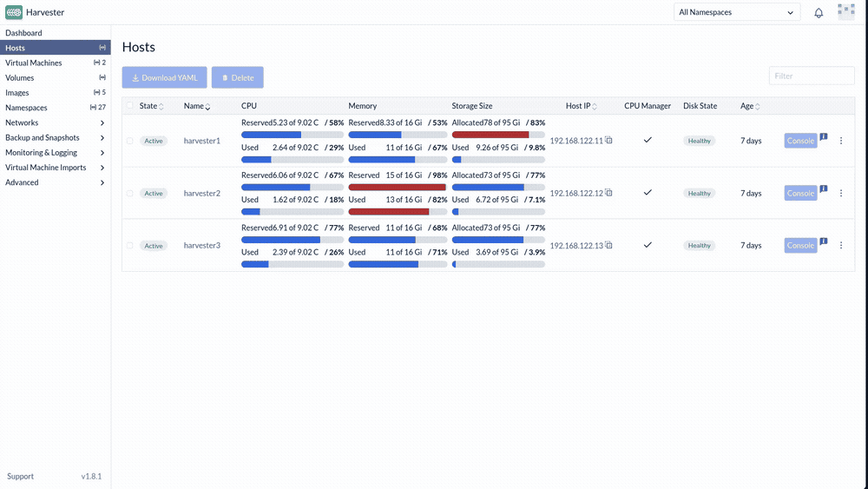Click the Hosts sidebar count icon
Image resolution: width=868 pixels, height=489 pixels.
coord(102,48)
